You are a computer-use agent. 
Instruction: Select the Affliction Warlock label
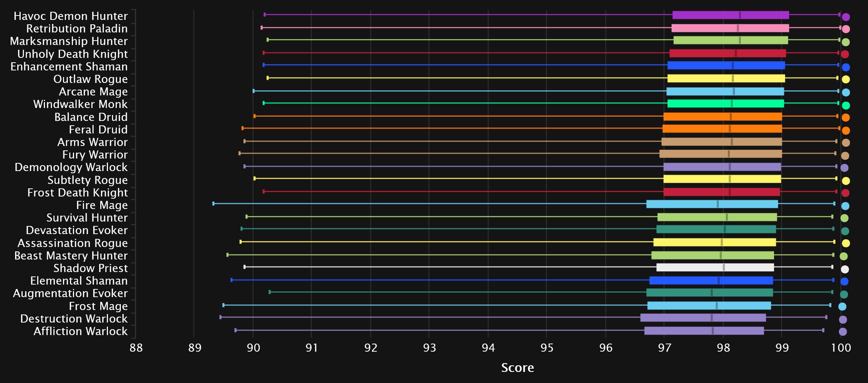81,331
